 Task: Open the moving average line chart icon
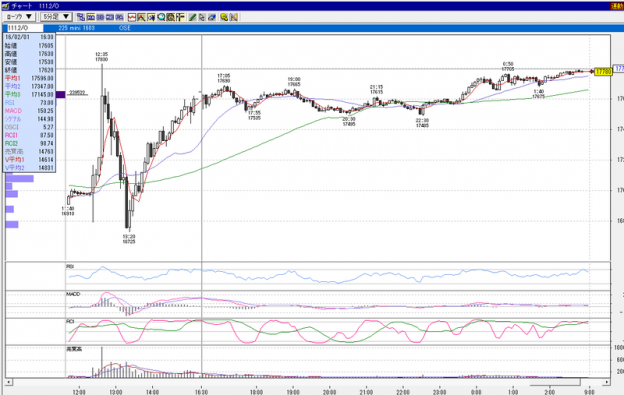132,17
